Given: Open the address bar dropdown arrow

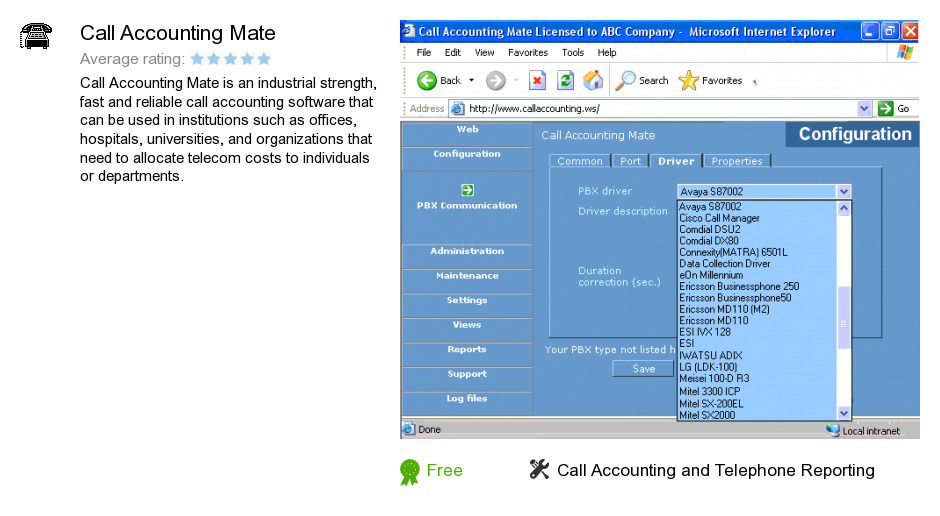Looking at the screenshot, I should click(864, 108).
